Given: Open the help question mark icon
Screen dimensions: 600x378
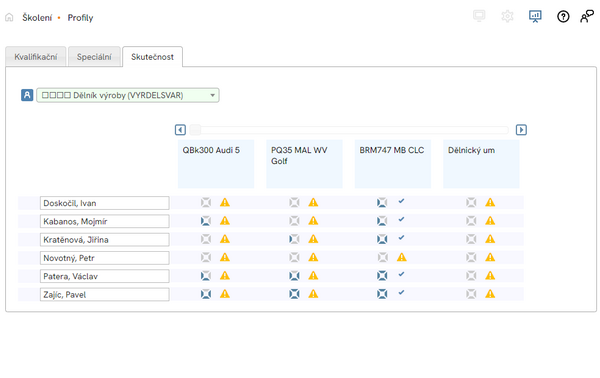Looking at the screenshot, I should (x=563, y=16).
